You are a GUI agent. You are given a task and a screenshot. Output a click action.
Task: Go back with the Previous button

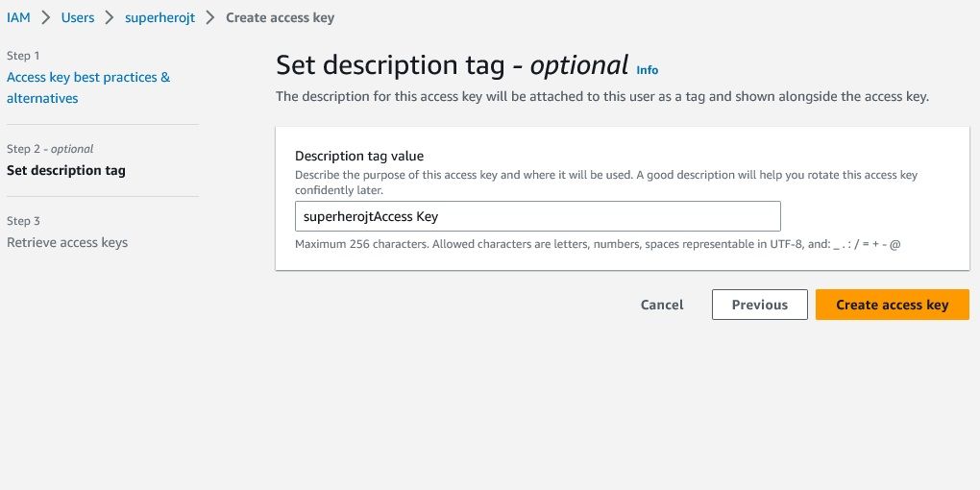tap(759, 305)
